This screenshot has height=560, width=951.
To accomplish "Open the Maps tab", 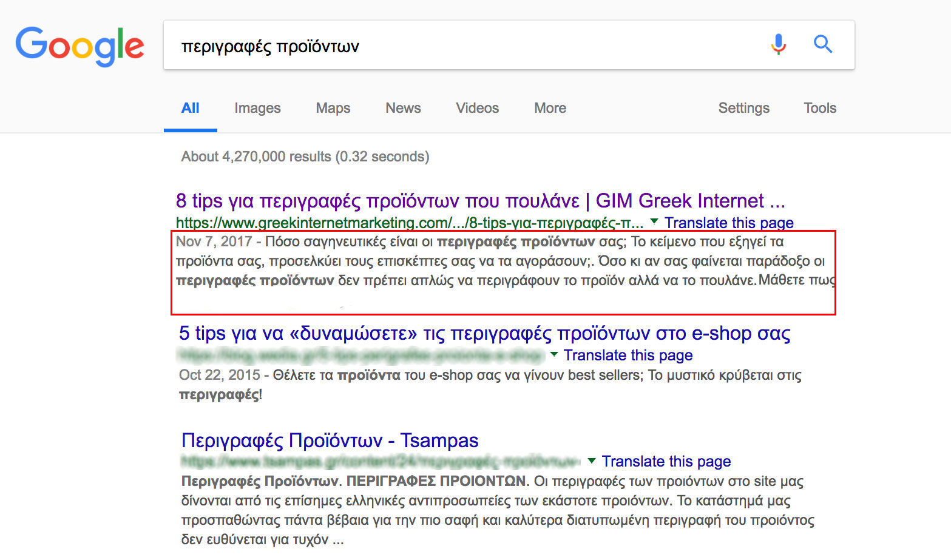I will (333, 108).
